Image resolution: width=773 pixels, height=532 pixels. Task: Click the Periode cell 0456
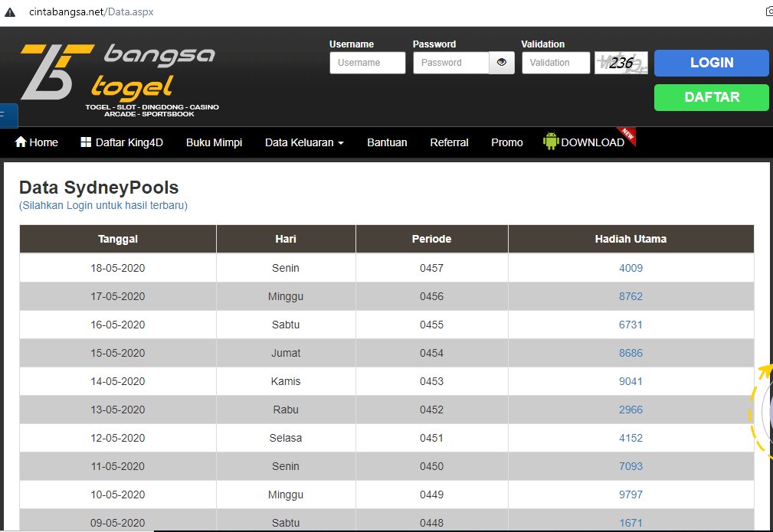click(x=431, y=296)
